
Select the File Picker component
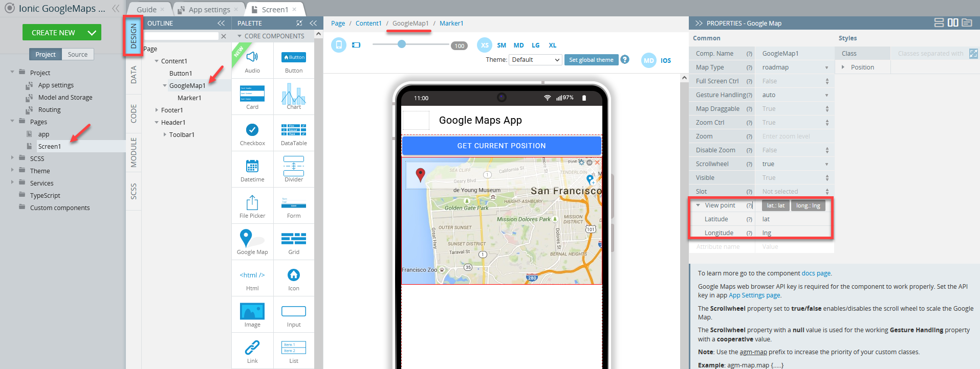pos(252,205)
